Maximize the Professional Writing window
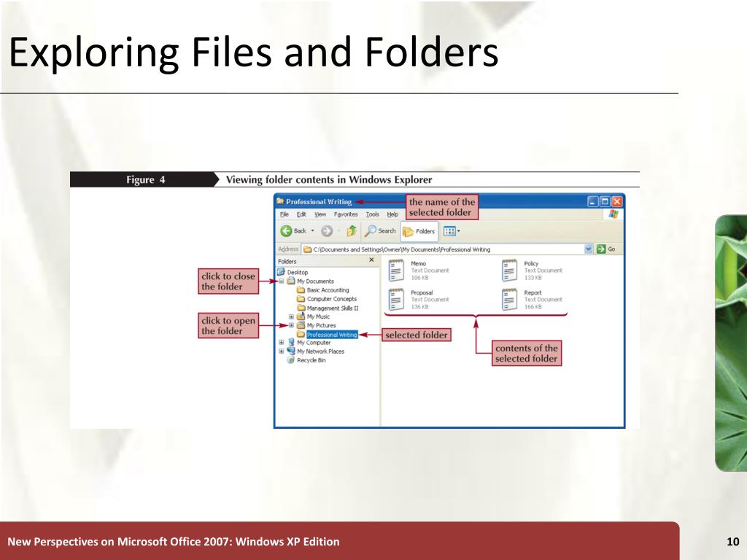Image resolution: width=747 pixels, height=560 pixels. (x=605, y=201)
